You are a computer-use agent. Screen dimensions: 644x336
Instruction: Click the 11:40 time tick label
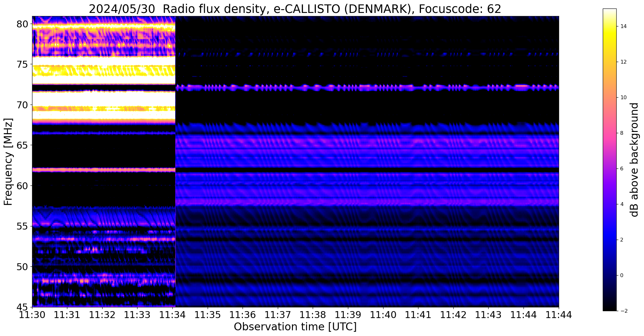coord(383,315)
